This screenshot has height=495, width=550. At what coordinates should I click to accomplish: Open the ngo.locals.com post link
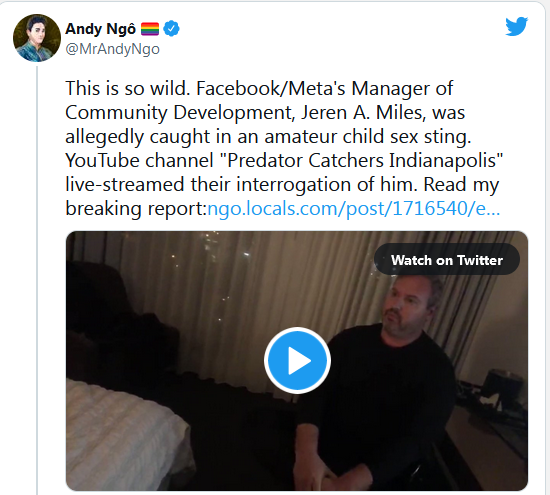[354, 208]
